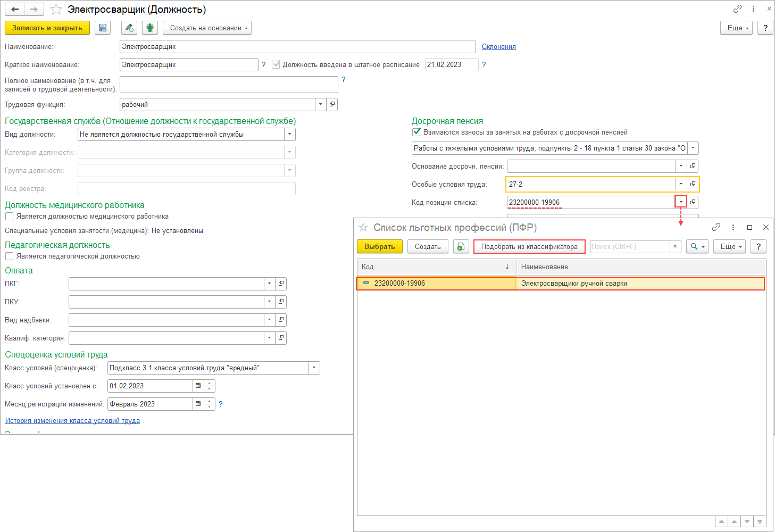Viewport: 775px width, 532px height.
Task: Increase the Месяц регистрации изменений stepper
Action: pyautogui.click(x=210, y=401)
